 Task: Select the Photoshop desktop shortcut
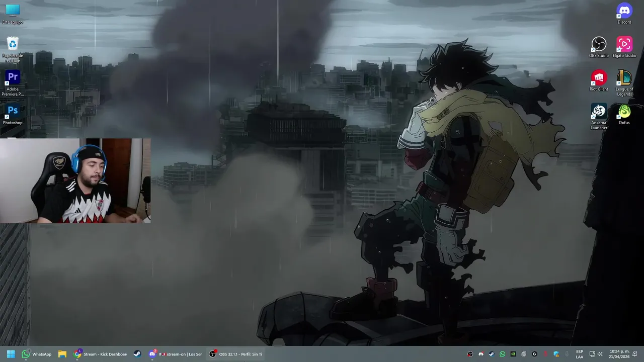(13, 115)
